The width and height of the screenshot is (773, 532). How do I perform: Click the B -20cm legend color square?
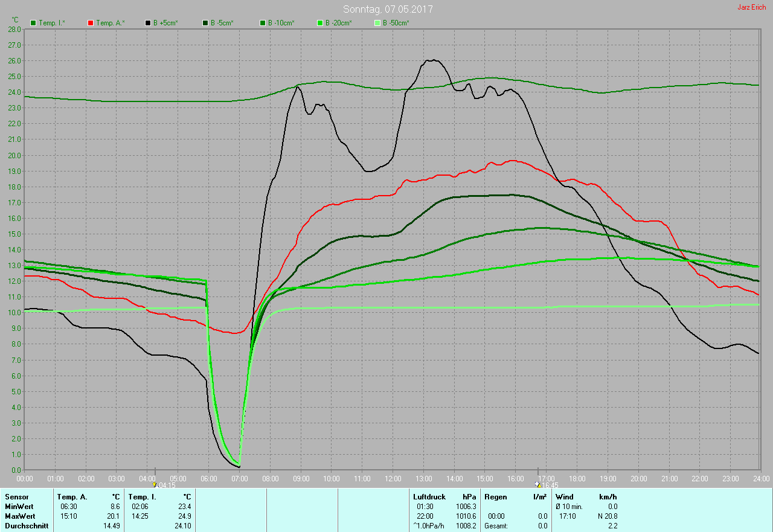320,23
